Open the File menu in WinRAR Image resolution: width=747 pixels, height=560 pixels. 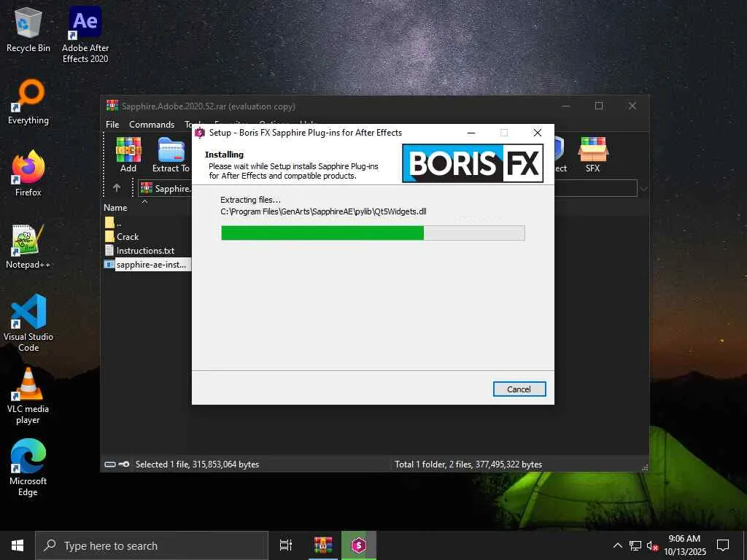(112, 124)
